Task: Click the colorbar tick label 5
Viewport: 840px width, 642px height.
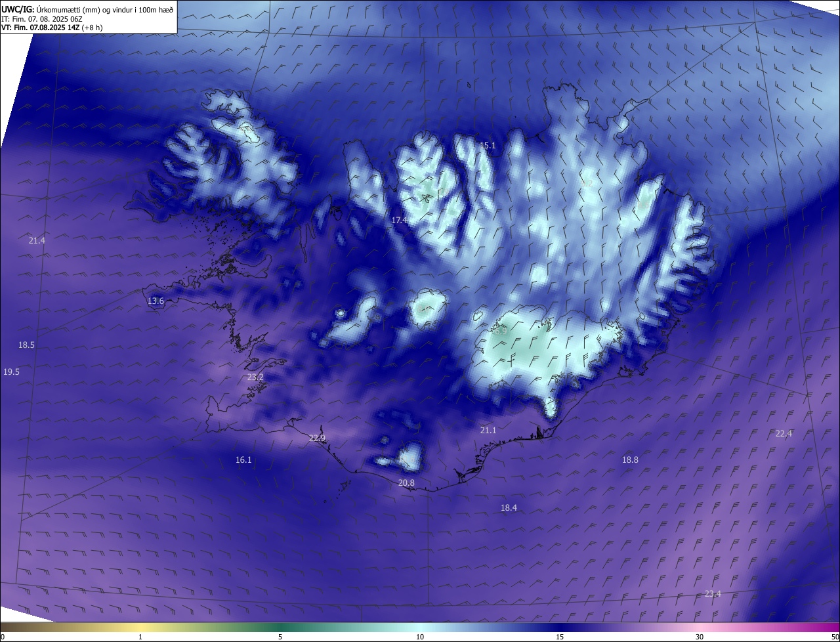Action: point(280,637)
